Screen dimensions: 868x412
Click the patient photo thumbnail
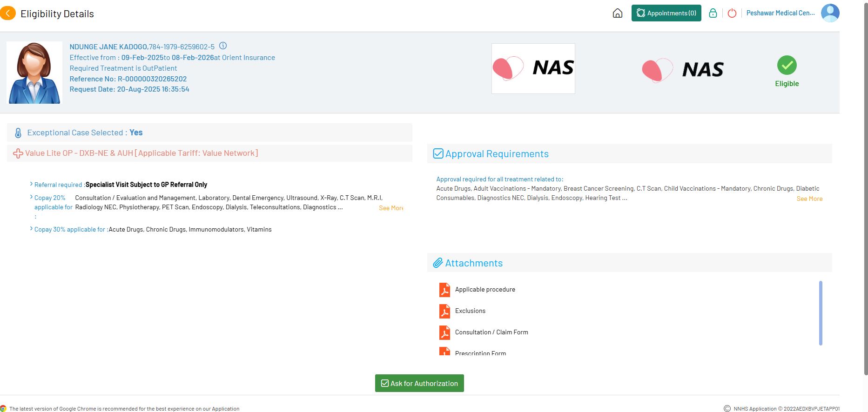tap(34, 73)
